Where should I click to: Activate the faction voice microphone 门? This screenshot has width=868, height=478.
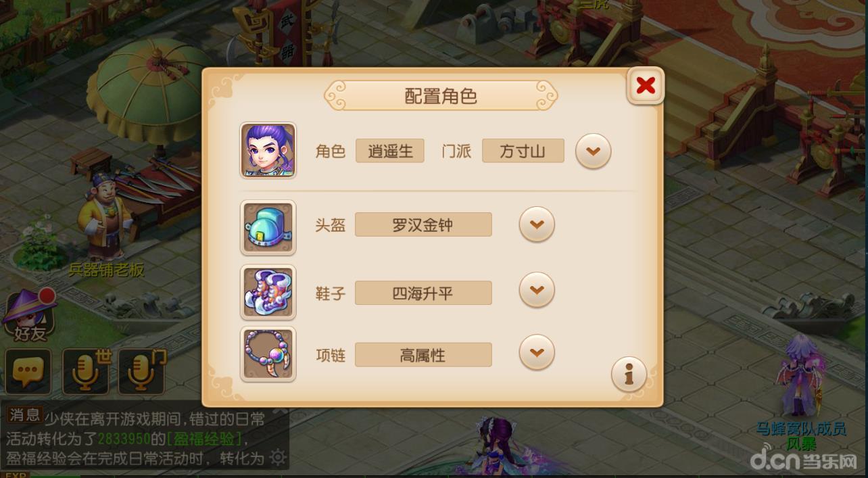142,371
